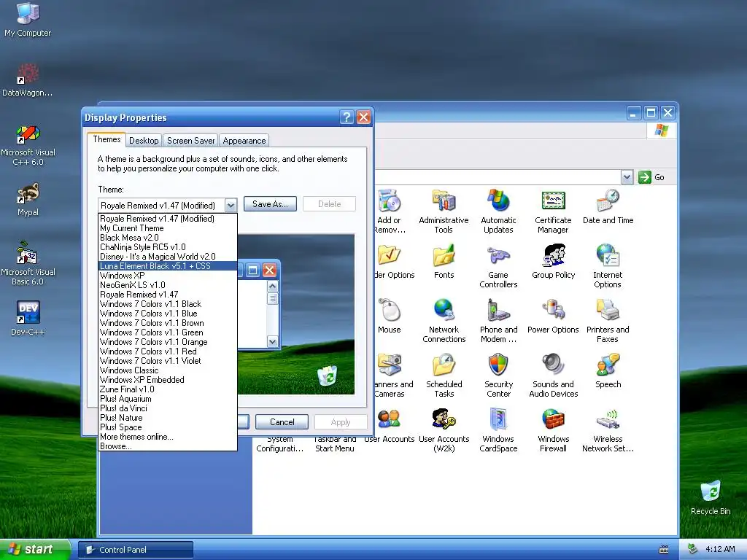Viewport: 747px width, 560px height.
Task: Click the on-screen keyboard tray icon
Action: pos(664,550)
